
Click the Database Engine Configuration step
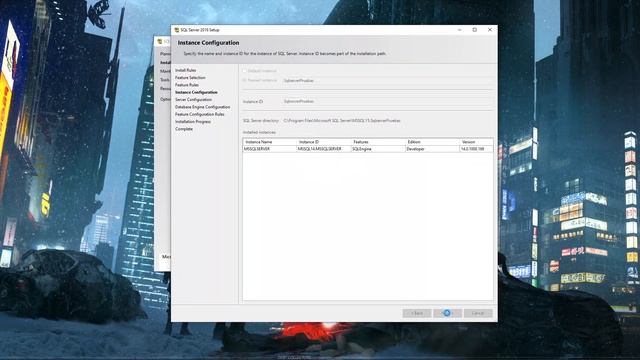coord(203,107)
